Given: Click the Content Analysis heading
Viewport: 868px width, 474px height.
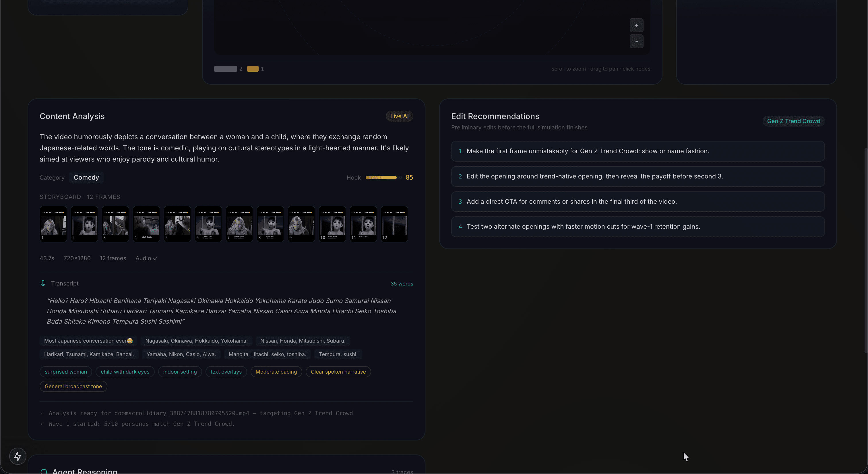Looking at the screenshot, I should click(x=72, y=116).
